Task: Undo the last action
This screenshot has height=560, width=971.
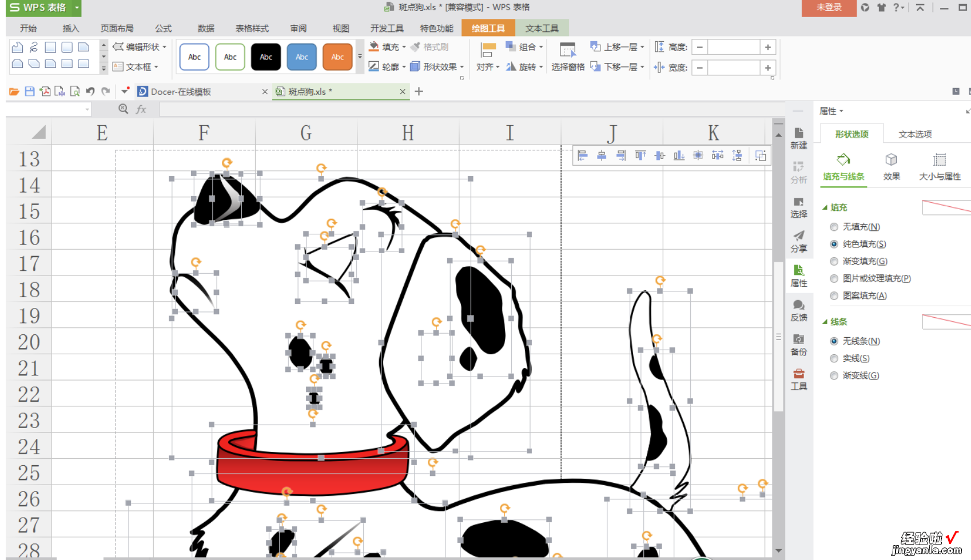Action: click(90, 91)
